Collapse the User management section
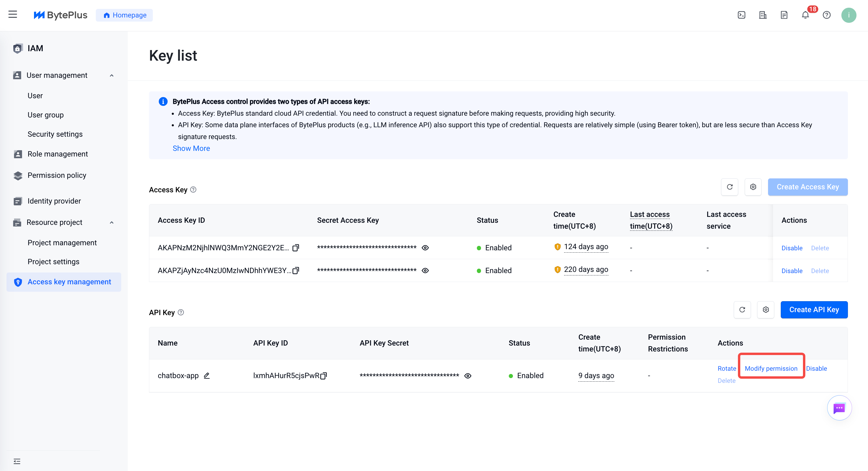 pos(111,75)
